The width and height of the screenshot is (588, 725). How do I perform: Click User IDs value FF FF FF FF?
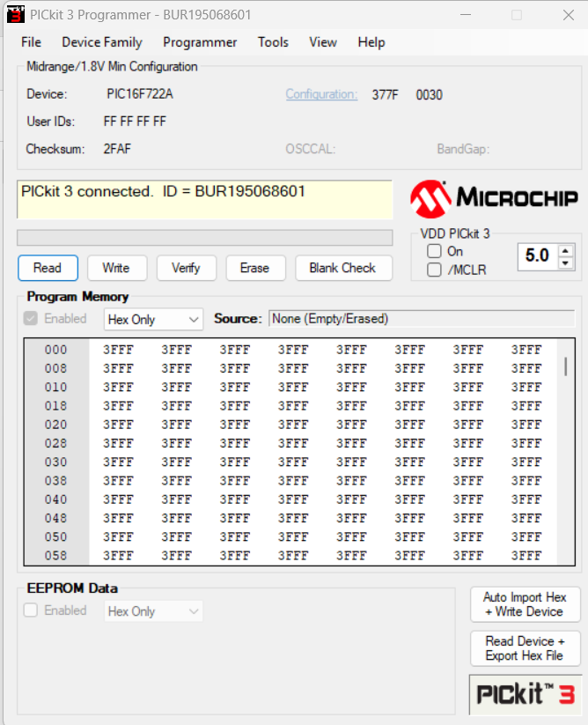click(135, 122)
